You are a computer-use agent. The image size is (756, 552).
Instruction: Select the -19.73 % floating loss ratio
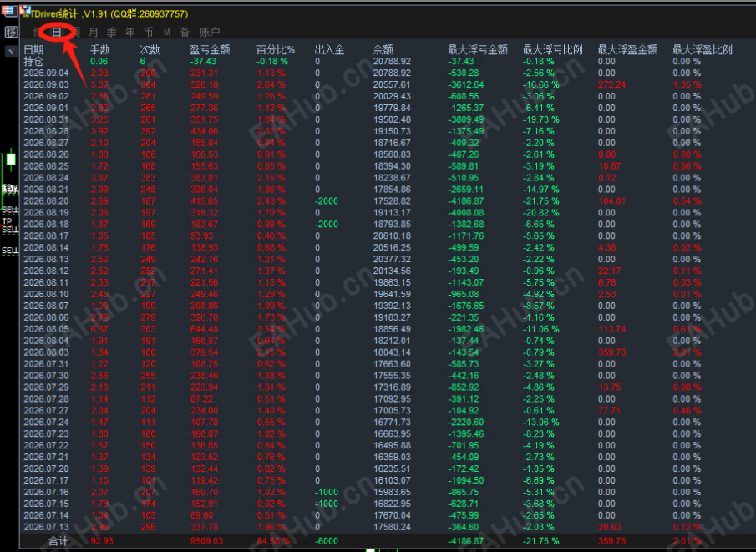541,119
